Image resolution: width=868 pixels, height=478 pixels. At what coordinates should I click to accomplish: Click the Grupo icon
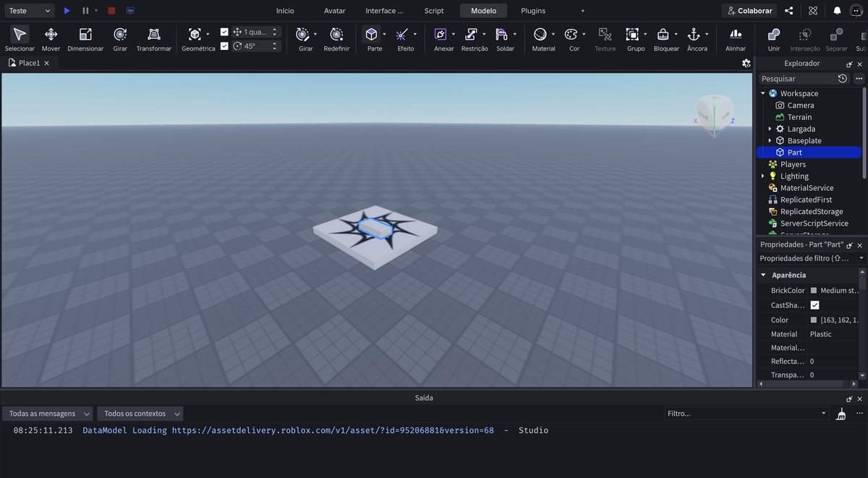pyautogui.click(x=632, y=34)
